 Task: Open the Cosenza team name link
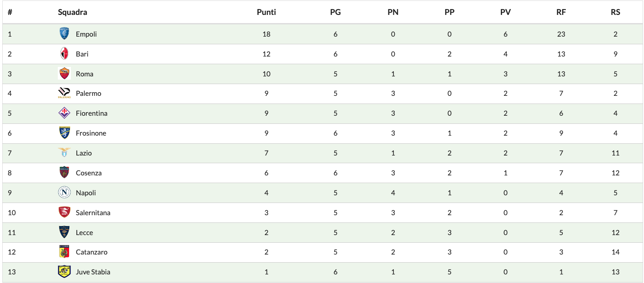point(89,173)
